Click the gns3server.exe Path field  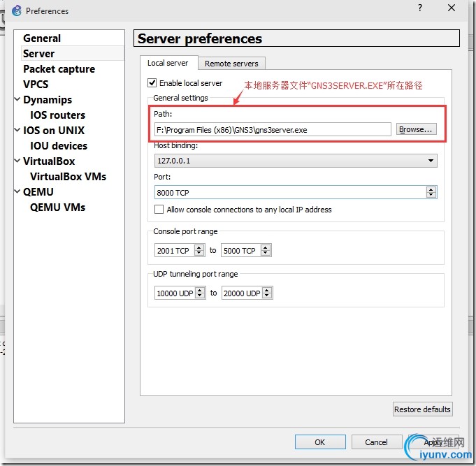273,130
